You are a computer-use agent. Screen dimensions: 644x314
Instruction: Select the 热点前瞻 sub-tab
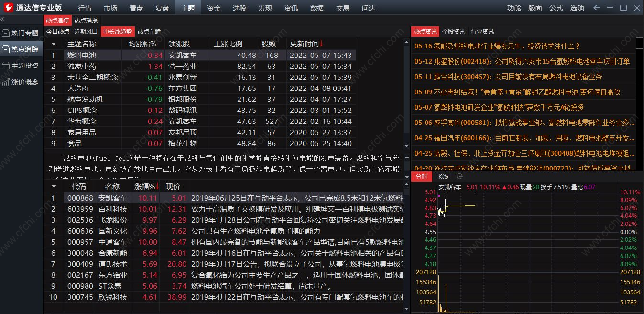149,31
